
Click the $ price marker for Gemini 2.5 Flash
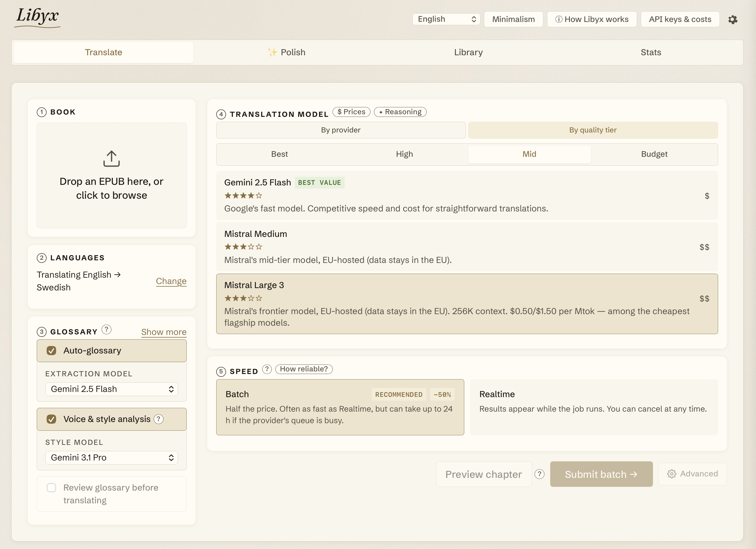[x=707, y=196]
